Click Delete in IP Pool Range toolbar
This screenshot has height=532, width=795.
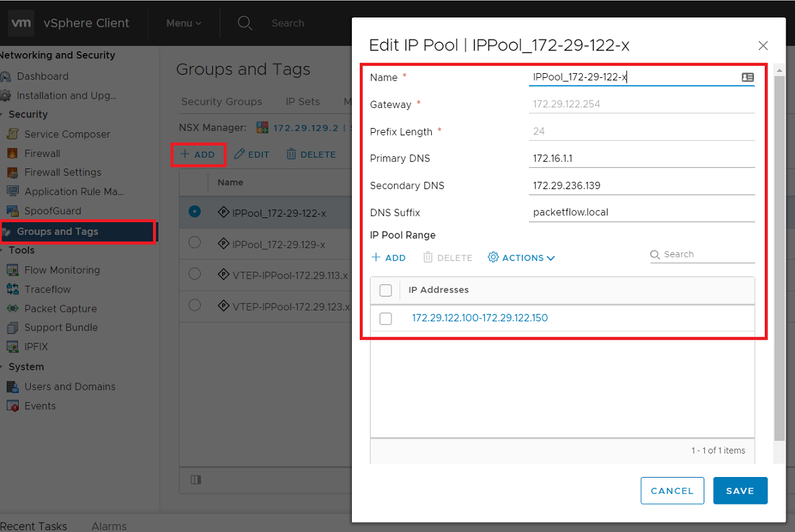click(x=448, y=258)
